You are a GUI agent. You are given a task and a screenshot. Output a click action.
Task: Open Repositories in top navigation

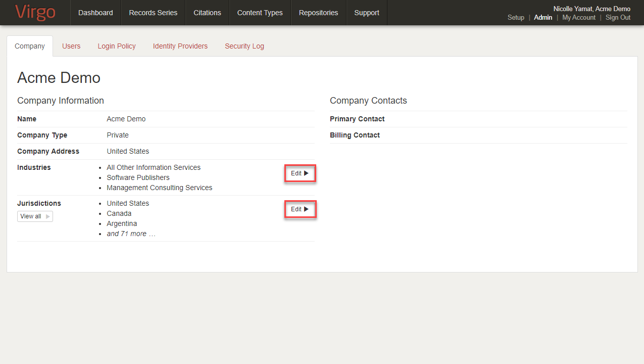coord(318,13)
